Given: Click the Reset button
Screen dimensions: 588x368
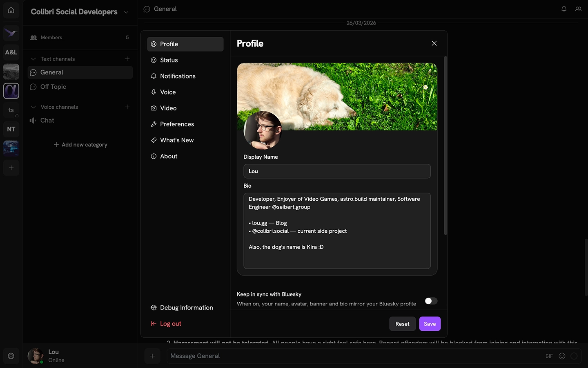Looking at the screenshot, I should [x=402, y=324].
